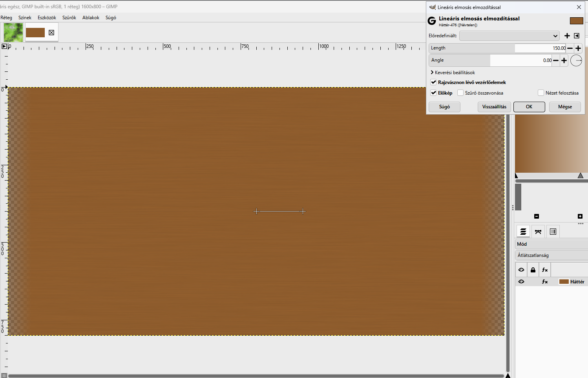Reset filter values with Visszaállítás
Viewport: 588px width, 378px height.
point(494,107)
